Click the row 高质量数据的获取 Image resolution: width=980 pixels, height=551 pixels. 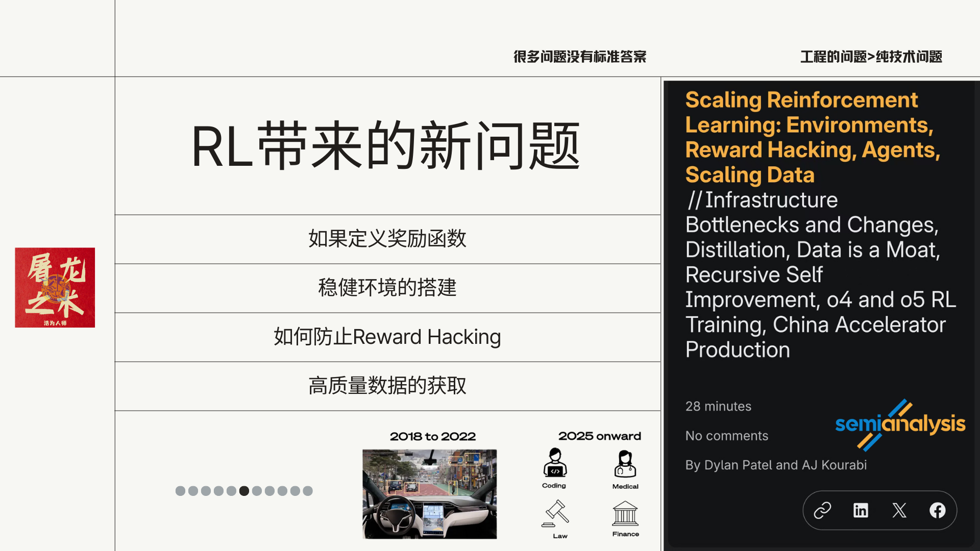(388, 386)
